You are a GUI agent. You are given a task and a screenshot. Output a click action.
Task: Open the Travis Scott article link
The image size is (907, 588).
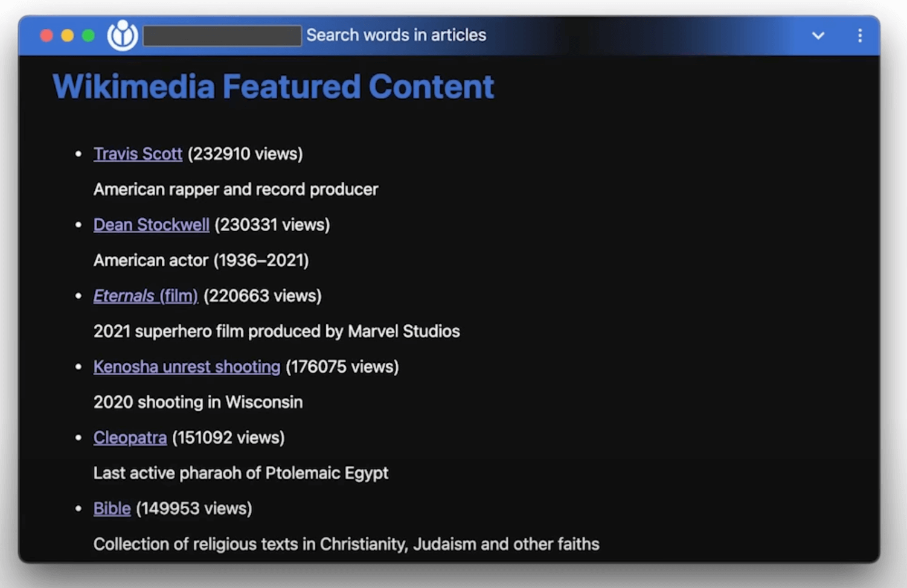(138, 154)
